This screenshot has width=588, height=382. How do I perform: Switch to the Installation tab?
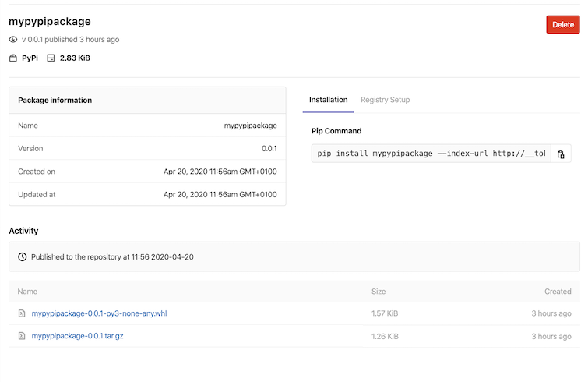click(328, 100)
